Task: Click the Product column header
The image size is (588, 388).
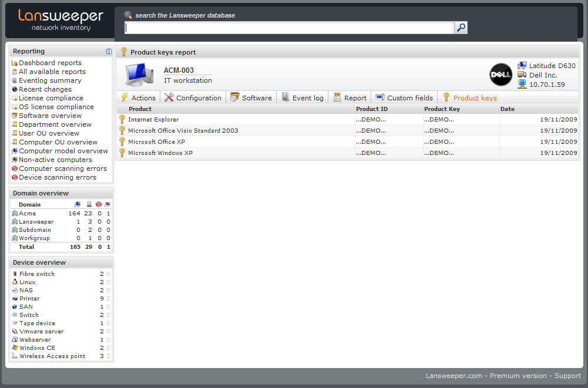Action: point(140,109)
